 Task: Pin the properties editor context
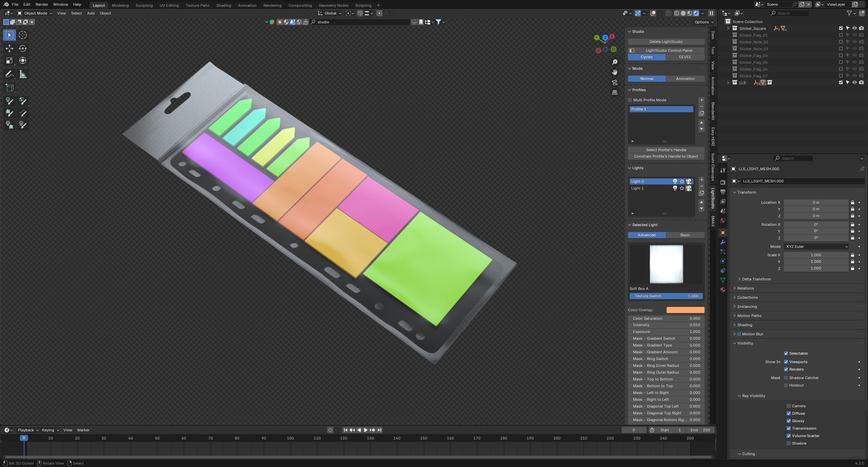coord(862,169)
